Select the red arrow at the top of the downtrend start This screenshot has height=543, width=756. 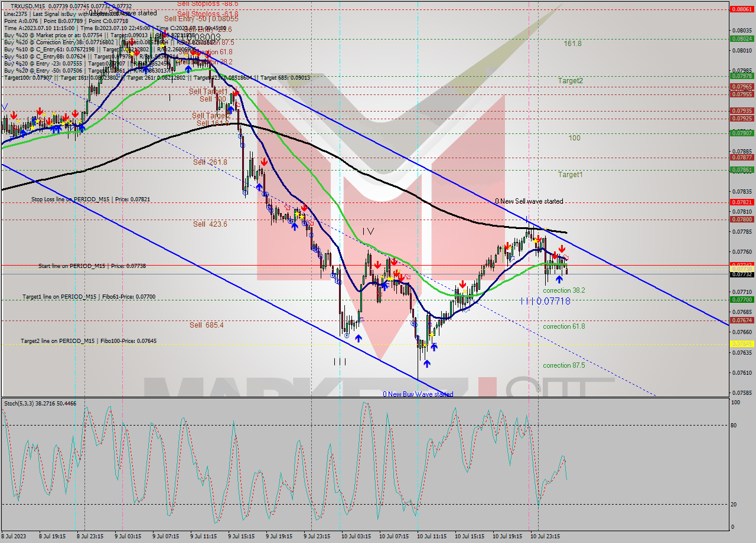coord(235,93)
